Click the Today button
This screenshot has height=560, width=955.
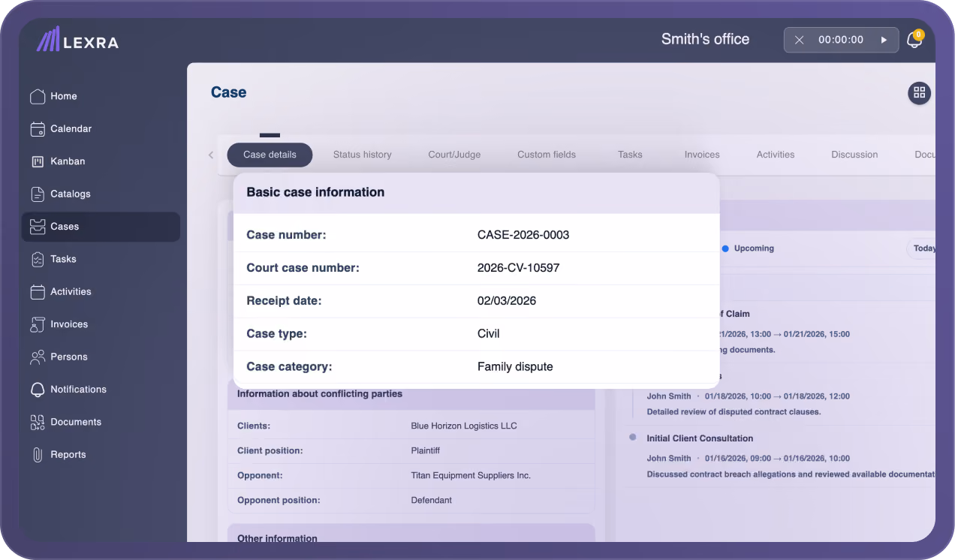point(923,248)
